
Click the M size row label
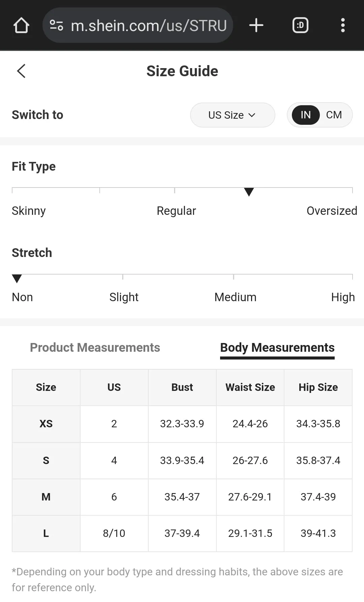click(x=46, y=497)
